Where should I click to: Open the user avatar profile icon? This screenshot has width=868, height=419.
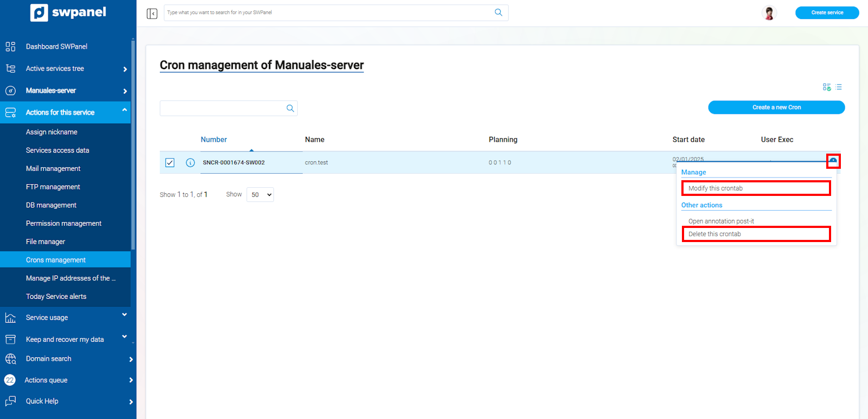(769, 12)
